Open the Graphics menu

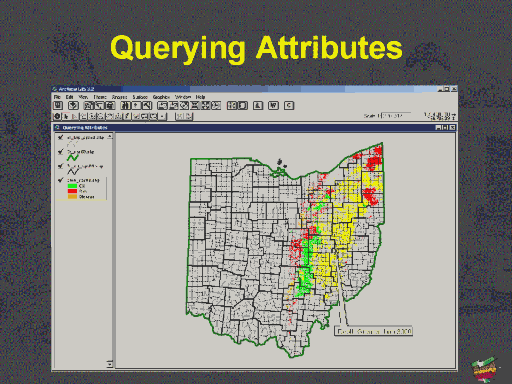(161, 97)
